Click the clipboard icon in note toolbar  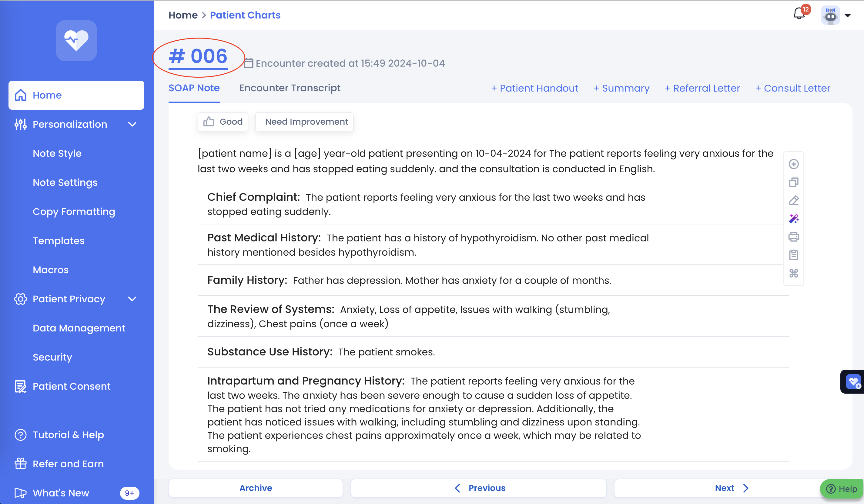793,255
